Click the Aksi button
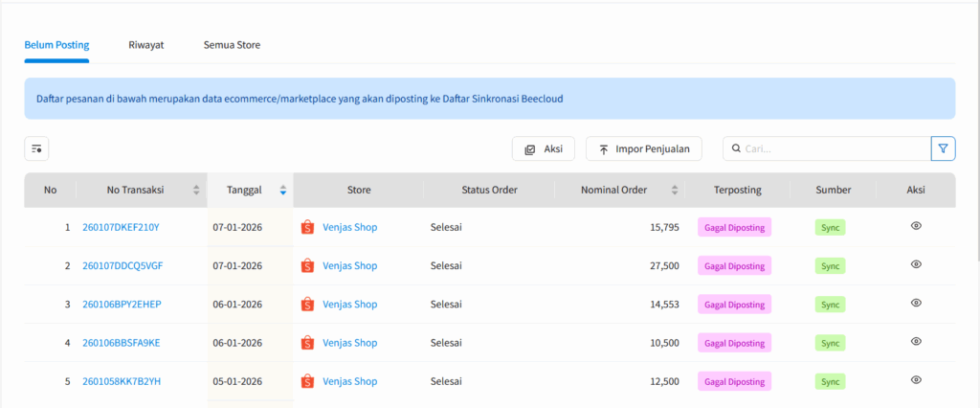The height and width of the screenshot is (408, 980). point(544,149)
